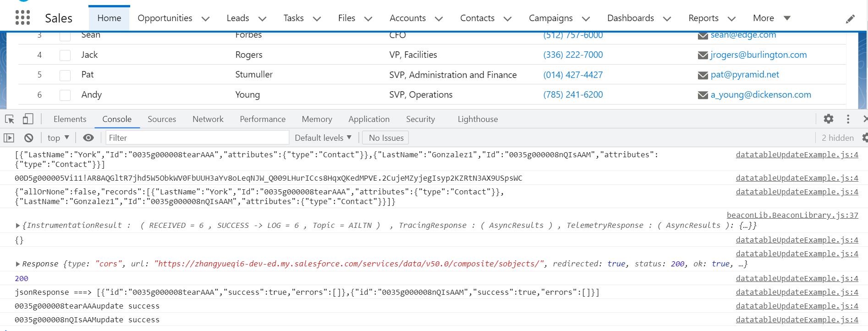Viewport: 868px width, 331px height.
Task: Open the beaconLib.BeaconLibrary.js:37 source link
Action: click(x=792, y=215)
